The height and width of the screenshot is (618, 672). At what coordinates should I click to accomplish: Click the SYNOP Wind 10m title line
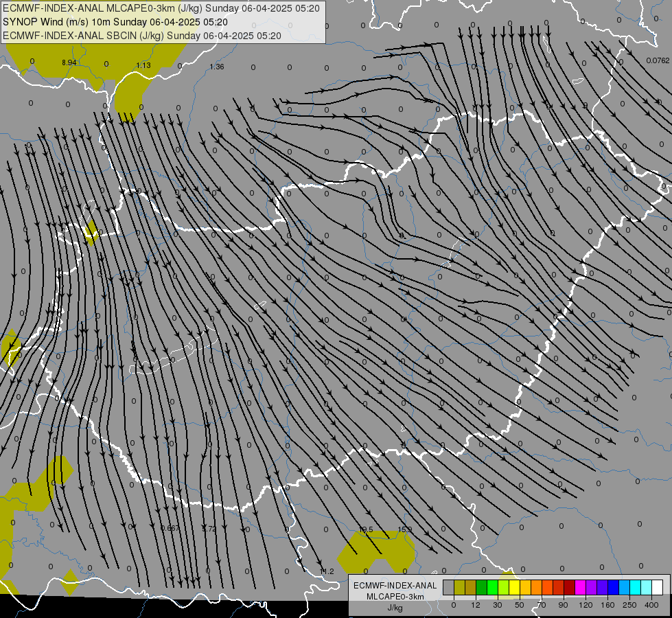click(x=115, y=22)
